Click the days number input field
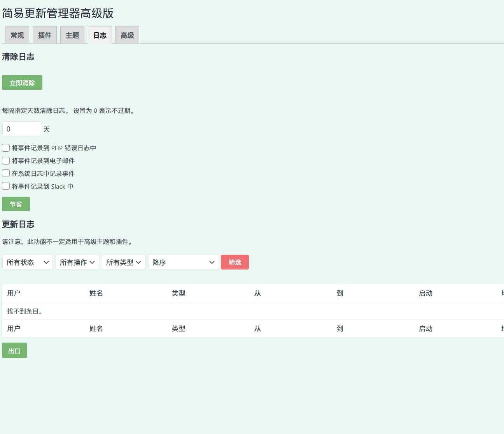Screen dimensions: 504x434 [x=22, y=129]
